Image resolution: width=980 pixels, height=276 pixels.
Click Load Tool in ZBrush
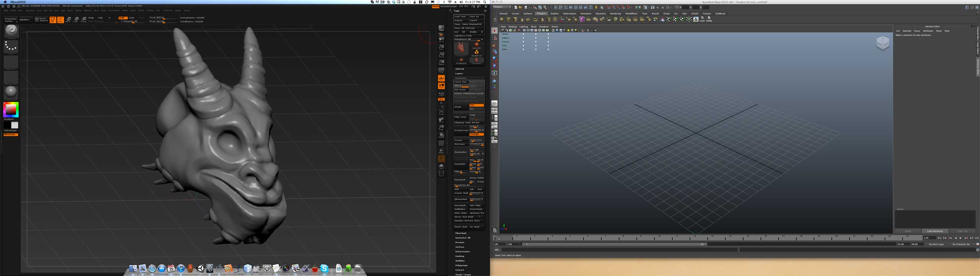(461, 16)
